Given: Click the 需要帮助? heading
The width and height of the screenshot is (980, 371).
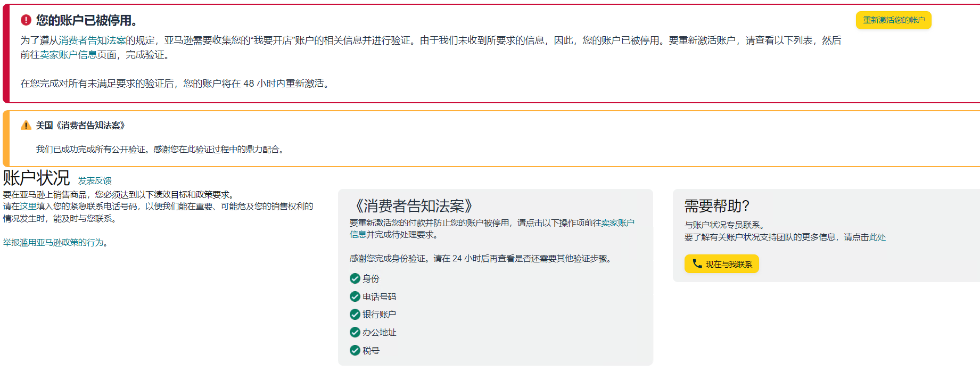Looking at the screenshot, I should coord(717,206).
